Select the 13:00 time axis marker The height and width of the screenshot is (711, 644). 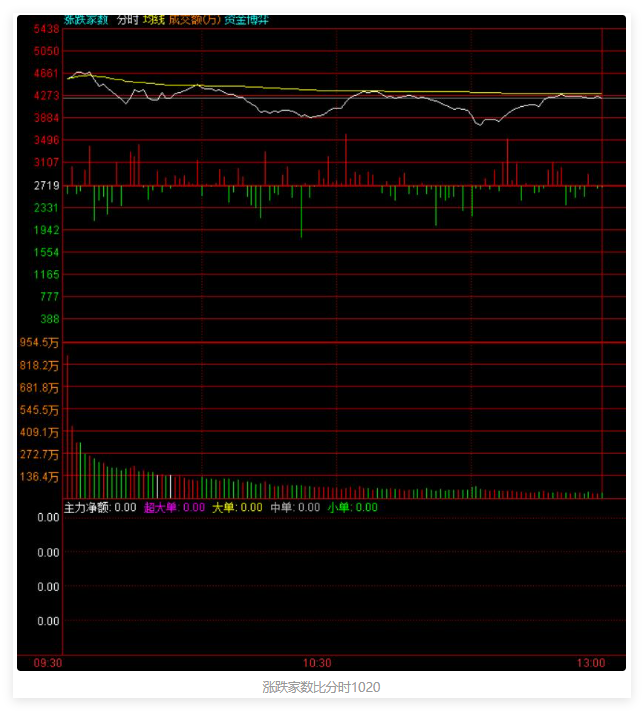[591, 663]
